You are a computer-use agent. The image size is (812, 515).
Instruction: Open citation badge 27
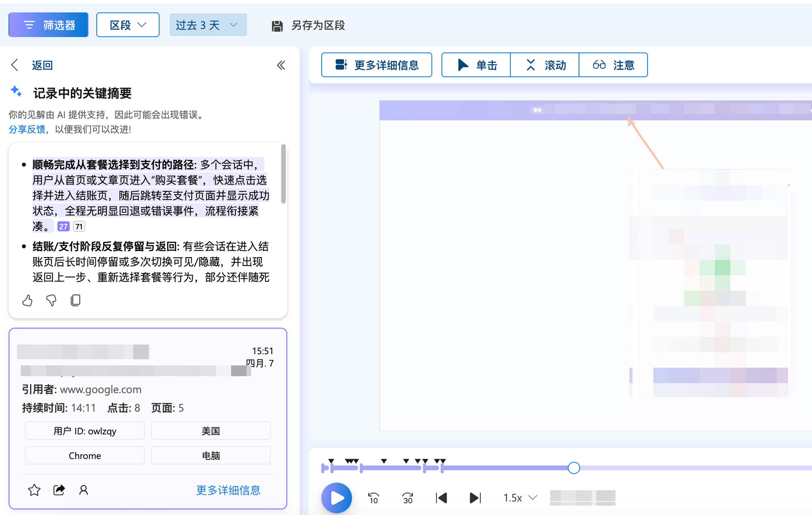point(63,227)
